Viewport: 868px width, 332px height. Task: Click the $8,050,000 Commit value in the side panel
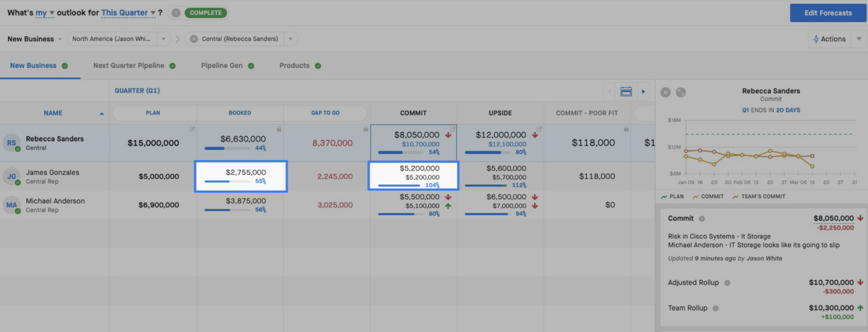pos(833,218)
